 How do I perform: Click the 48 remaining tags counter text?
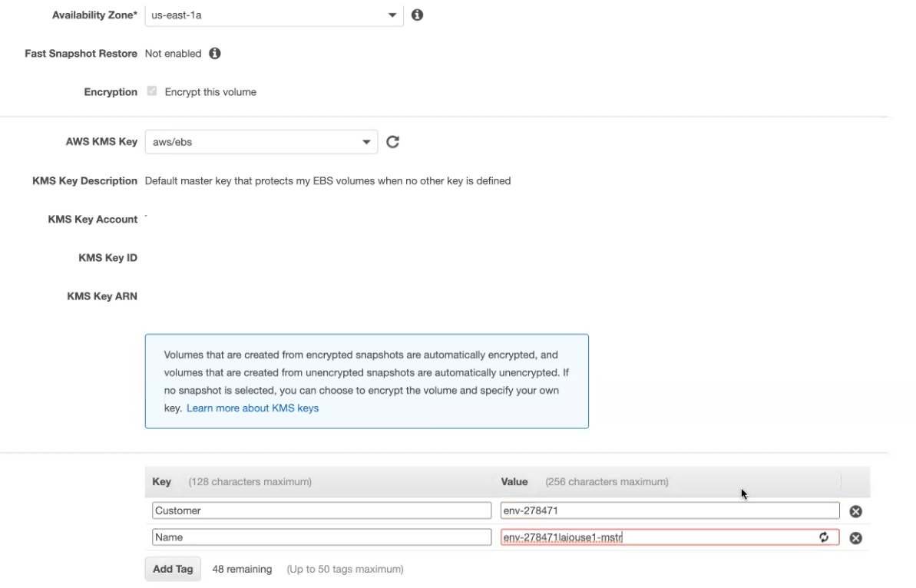(242, 570)
